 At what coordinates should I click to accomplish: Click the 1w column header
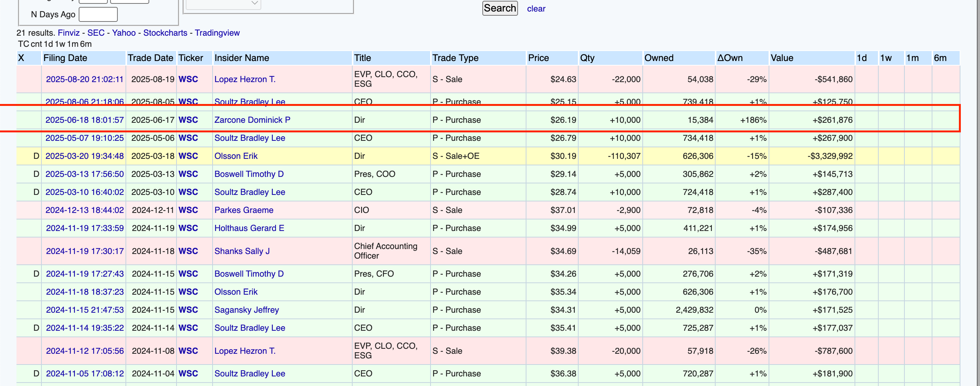pos(886,58)
